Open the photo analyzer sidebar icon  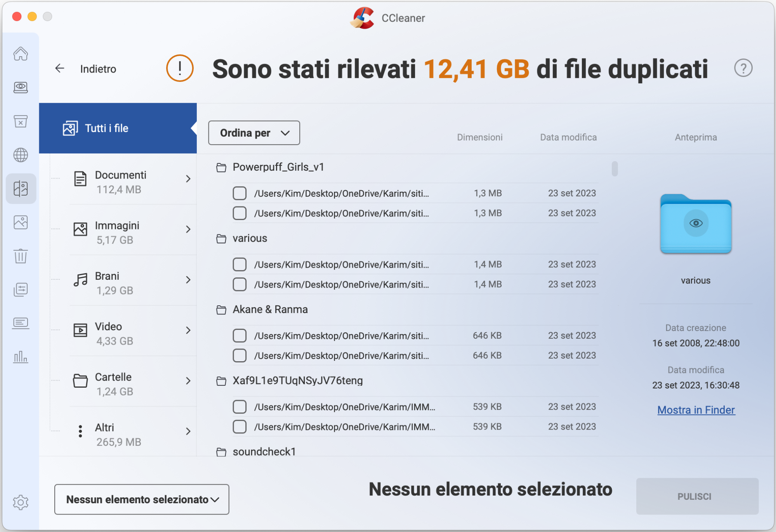21,222
